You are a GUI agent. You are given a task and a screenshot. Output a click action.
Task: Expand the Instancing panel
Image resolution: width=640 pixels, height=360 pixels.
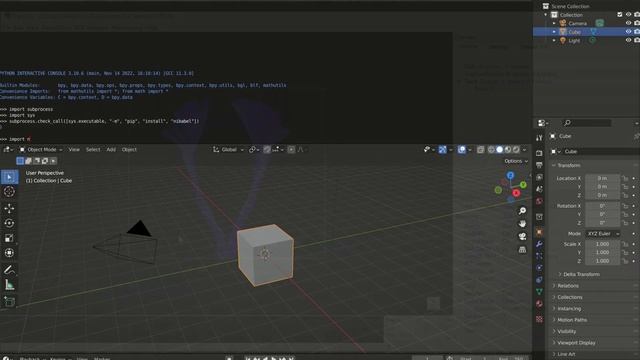pyautogui.click(x=569, y=309)
